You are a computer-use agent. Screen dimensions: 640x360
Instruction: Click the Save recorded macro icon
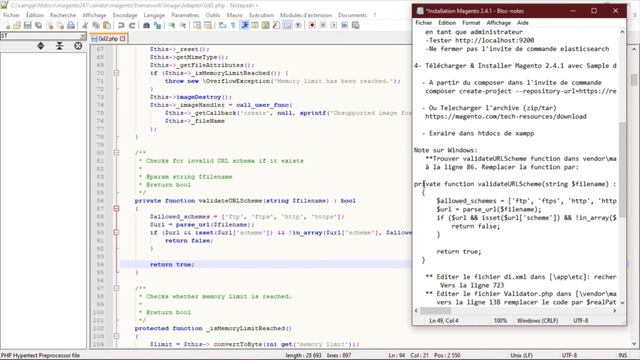pos(356,25)
